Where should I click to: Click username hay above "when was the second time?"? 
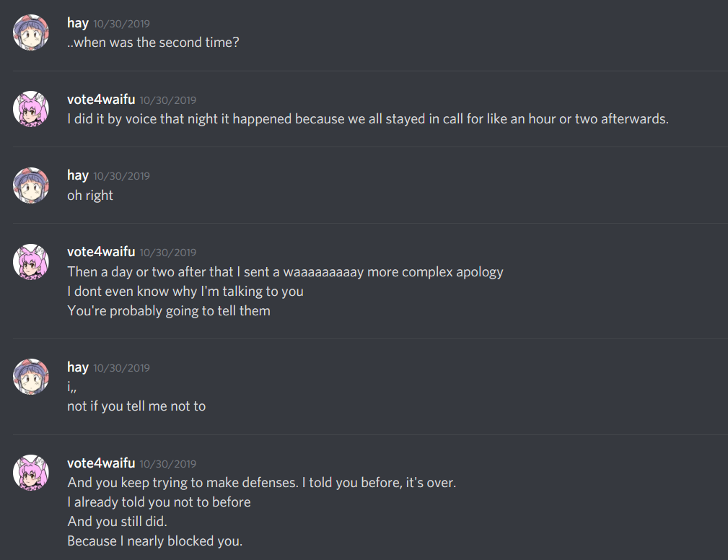(x=78, y=23)
